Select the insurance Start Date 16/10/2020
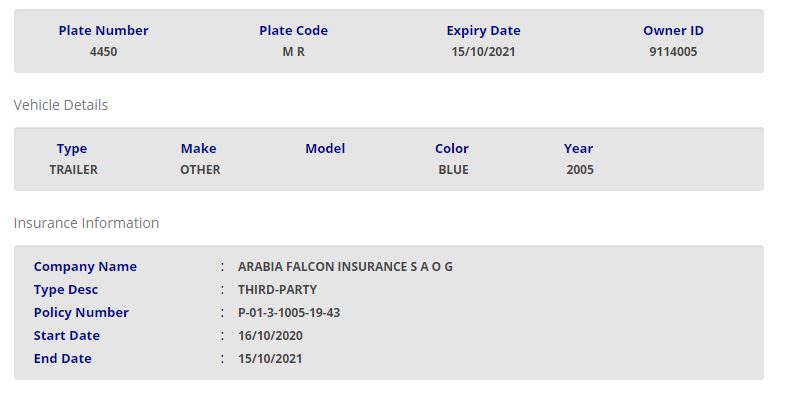The image size is (788, 409). (x=270, y=336)
